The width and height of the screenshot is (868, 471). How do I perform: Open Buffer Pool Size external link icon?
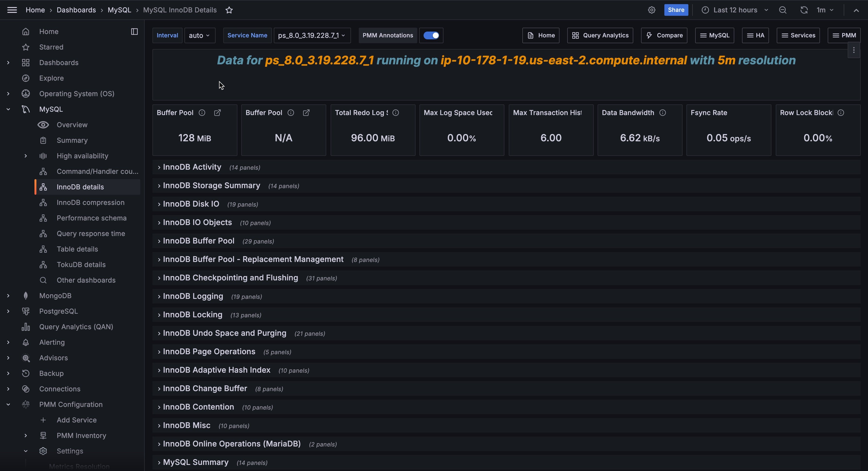point(217,113)
